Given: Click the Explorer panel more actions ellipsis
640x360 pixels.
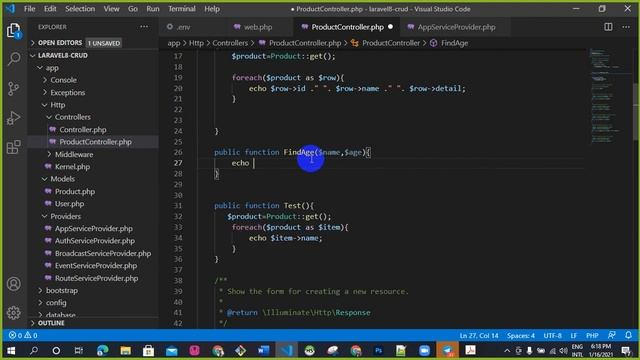Looking at the screenshot, I should click(144, 27).
